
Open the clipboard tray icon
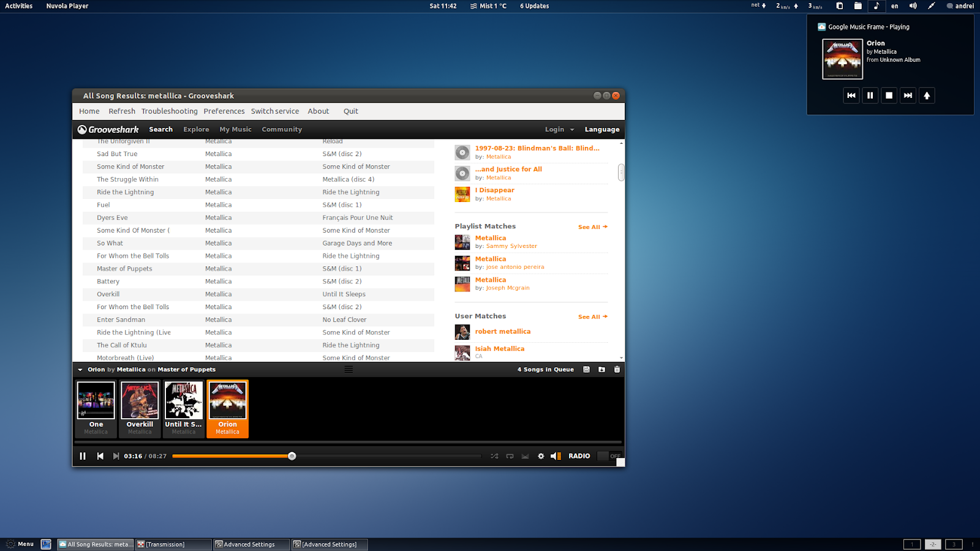[840, 6]
